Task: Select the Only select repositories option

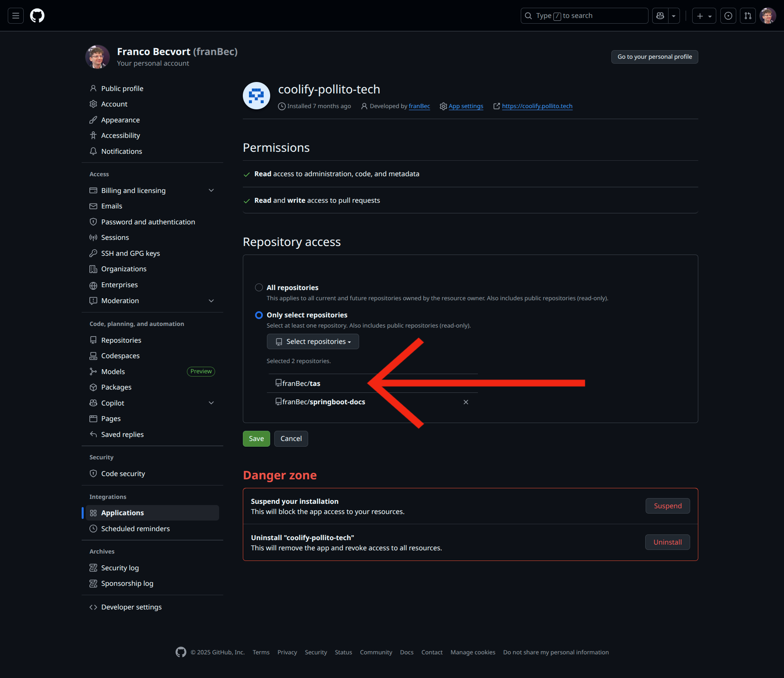Action: click(x=259, y=315)
